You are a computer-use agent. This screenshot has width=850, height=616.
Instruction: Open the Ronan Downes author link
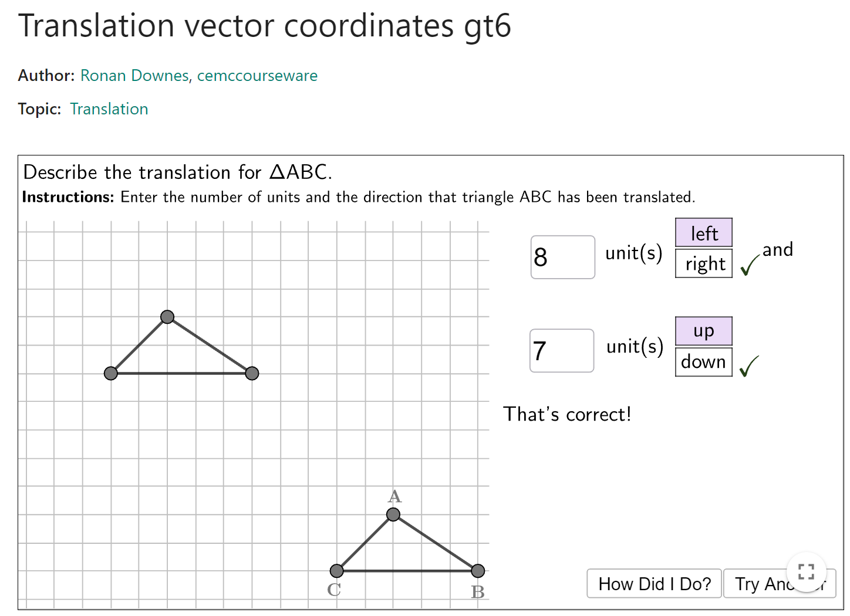coord(134,76)
